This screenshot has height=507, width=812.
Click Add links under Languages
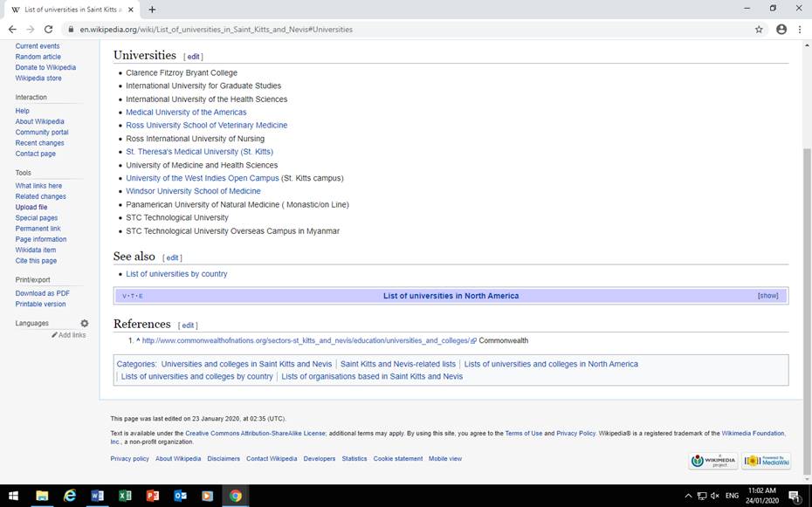[x=69, y=335]
